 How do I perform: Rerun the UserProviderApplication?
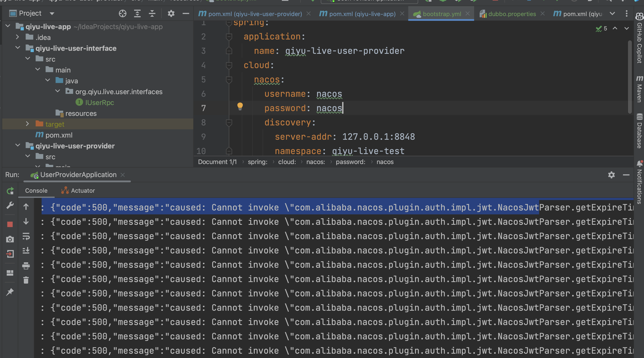[x=10, y=191]
